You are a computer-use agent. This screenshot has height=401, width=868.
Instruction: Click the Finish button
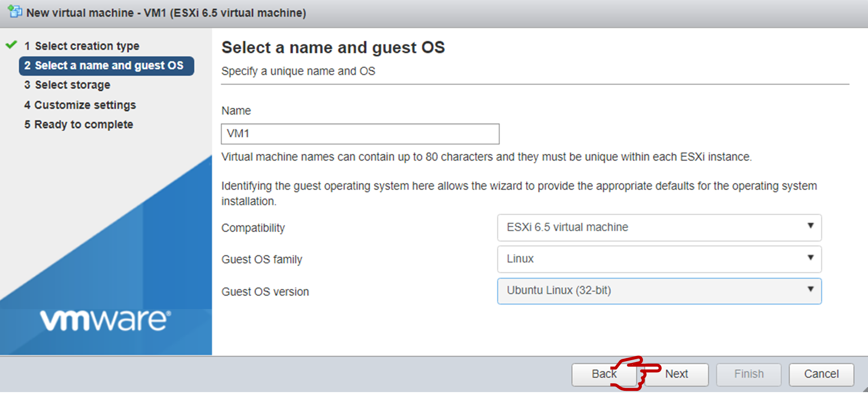[749, 374]
